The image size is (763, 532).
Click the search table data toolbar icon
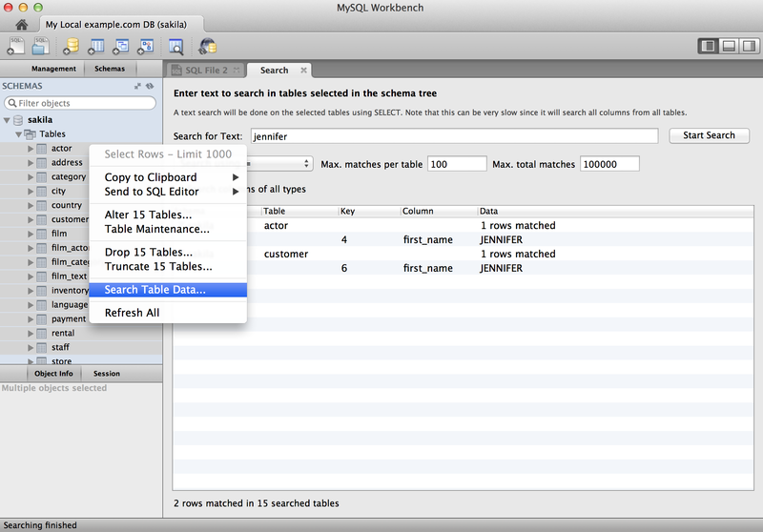pyautogui.click(x=175, y=45)
